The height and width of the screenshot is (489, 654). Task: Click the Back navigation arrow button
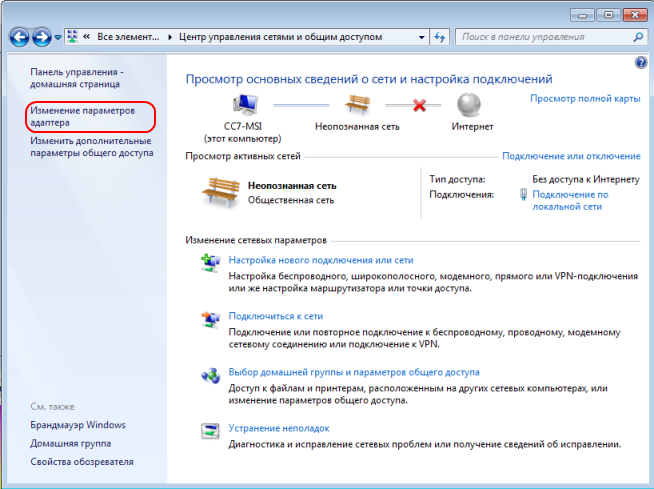tap(19, 36)
